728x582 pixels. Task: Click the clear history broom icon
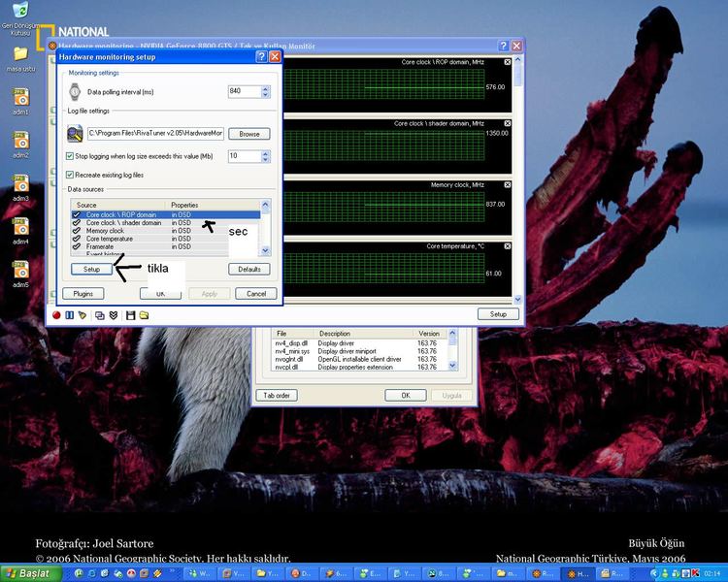tap(83, 315)
